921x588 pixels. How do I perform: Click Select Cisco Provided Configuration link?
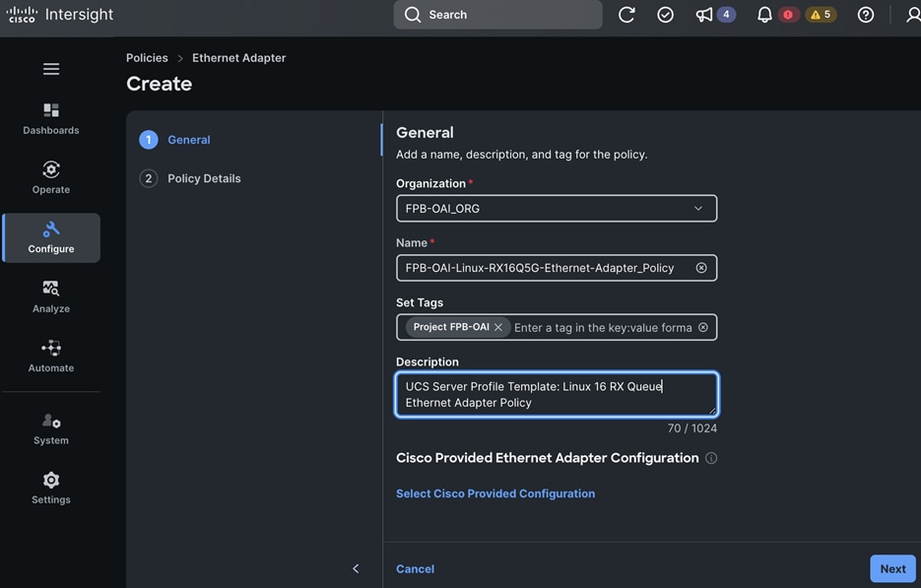495,493
